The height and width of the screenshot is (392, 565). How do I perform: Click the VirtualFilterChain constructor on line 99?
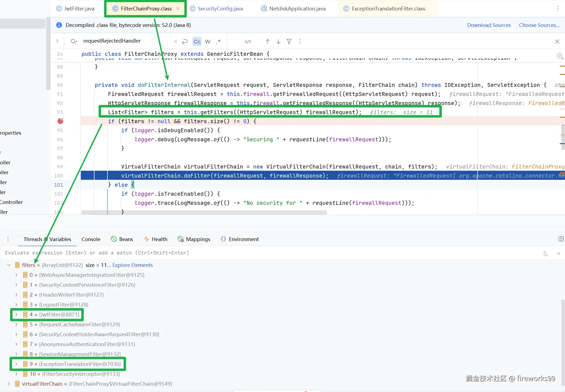pos(296,167)
